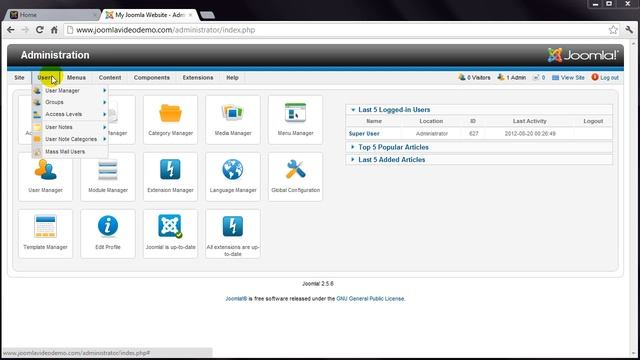640x360 pixels.
Task: Open the Super User link in the table
Action: pos(364,133)
